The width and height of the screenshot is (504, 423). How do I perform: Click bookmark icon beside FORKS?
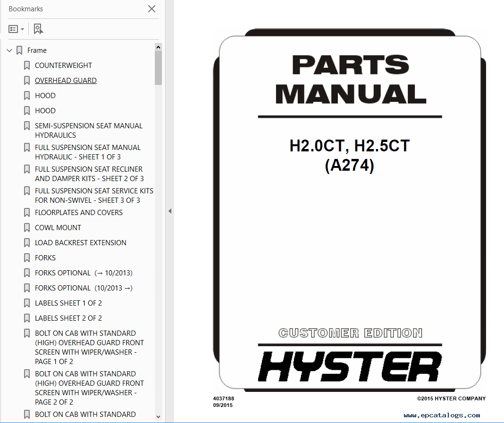click(27, 258)
